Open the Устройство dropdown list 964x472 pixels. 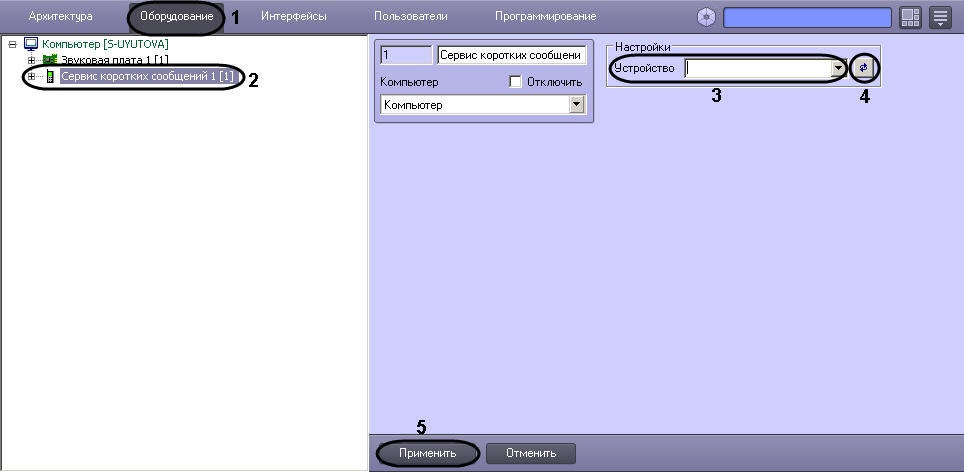[838, 69]
